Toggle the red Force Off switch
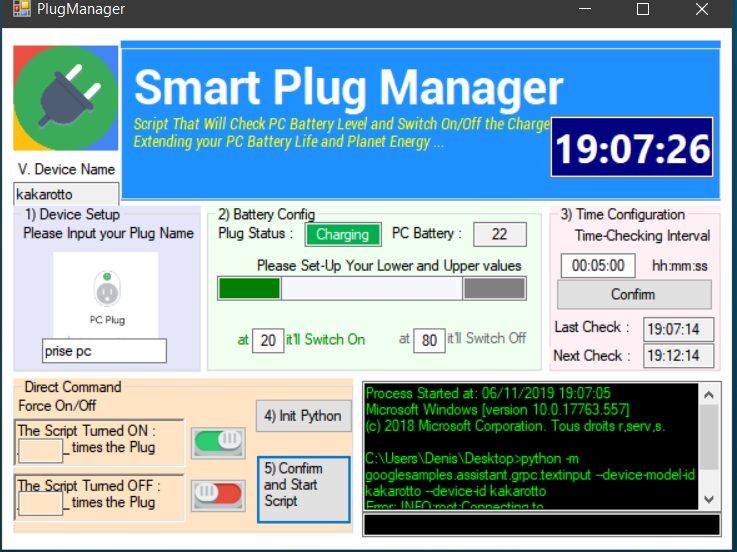Screen dimensions: 737x552 tap(218, 491)
